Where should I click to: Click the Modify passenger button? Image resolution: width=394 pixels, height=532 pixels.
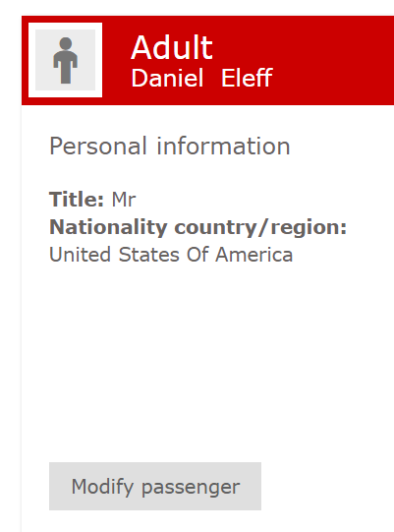[155, 486]
